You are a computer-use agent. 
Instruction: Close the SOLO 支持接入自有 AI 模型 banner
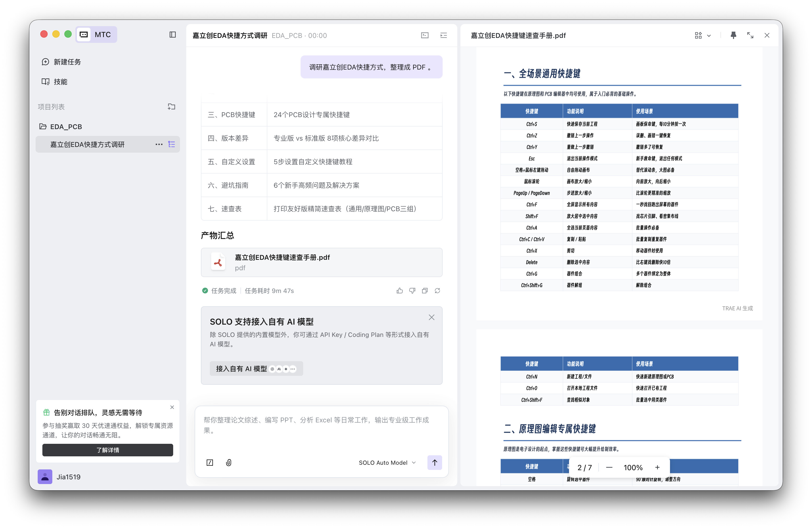pyautogui.click(x=432, y=317)
